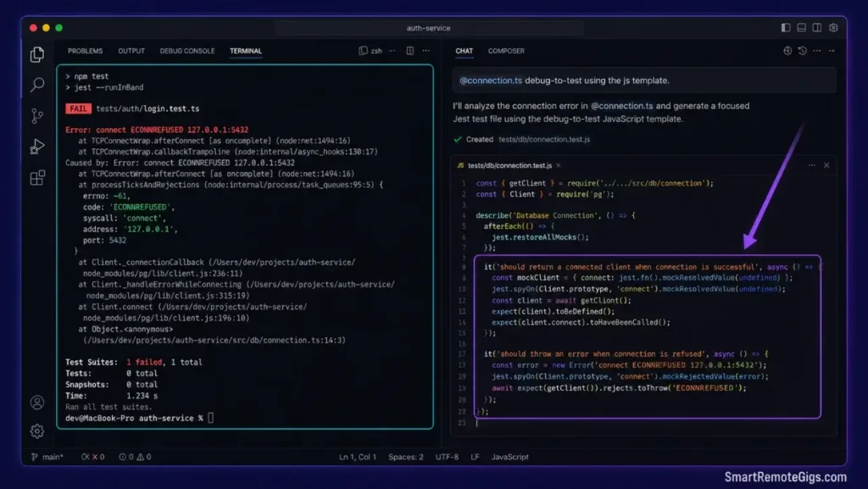Click the git branch icon in status bar
Viewport: 868px width, 489px height.
pos(34,457)
